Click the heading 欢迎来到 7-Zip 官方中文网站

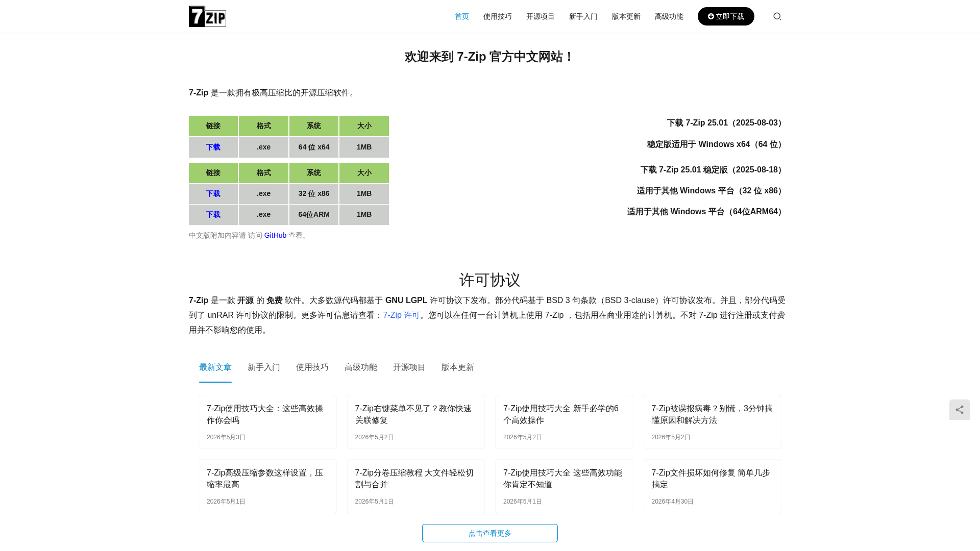[x=490, y=57]
